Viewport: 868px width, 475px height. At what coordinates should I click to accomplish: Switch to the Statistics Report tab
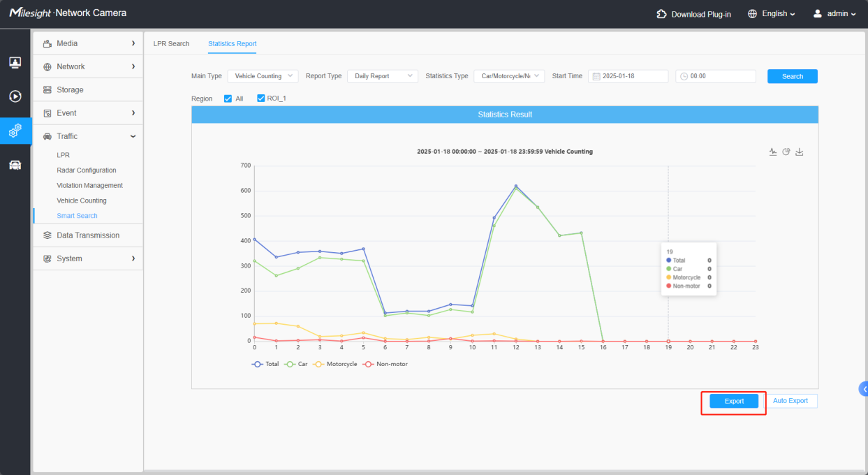coord(232,43)
